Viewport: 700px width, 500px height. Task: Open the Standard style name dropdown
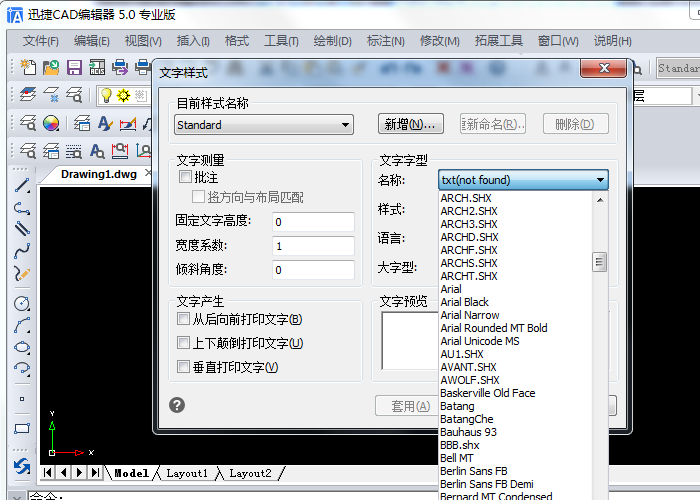[x=264, y=125]
